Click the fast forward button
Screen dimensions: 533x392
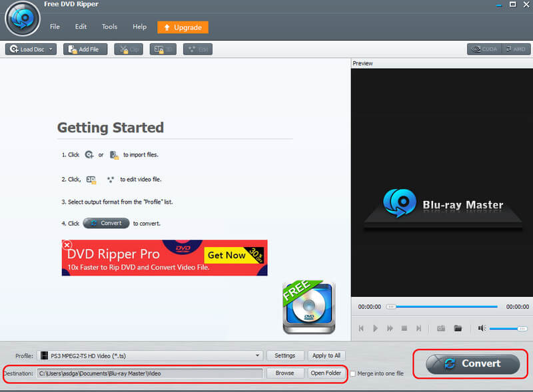pos(390,328)
